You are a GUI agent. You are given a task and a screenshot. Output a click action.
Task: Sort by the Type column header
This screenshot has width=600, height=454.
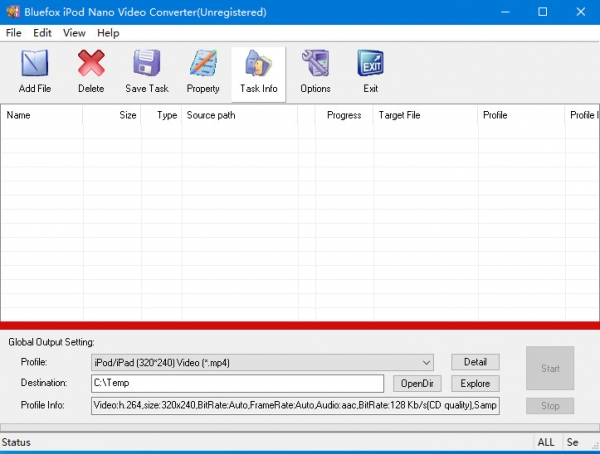click(x=161, y=115)
